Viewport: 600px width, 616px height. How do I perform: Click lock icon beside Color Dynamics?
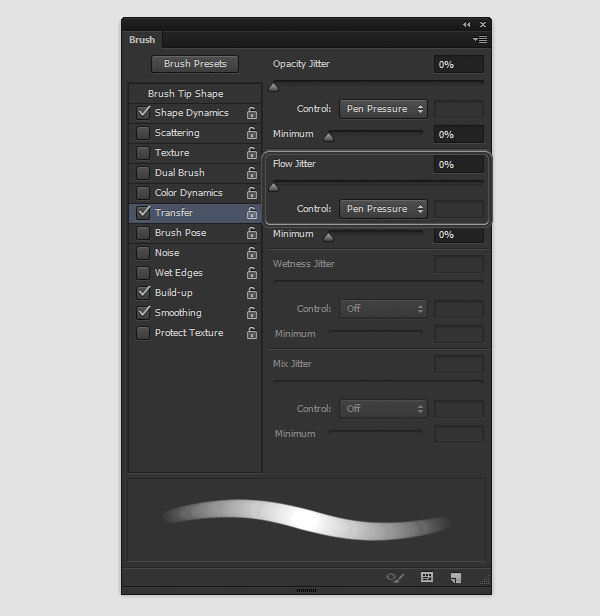pos(252,194)
